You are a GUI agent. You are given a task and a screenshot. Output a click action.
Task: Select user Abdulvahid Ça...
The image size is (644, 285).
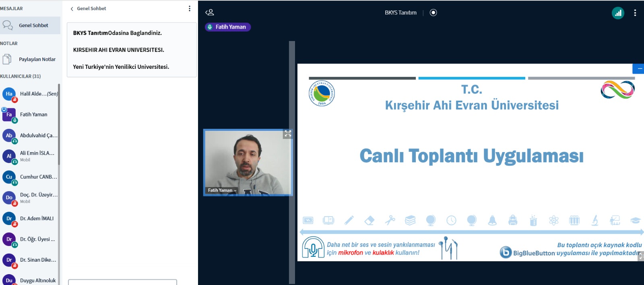[29, 136]
